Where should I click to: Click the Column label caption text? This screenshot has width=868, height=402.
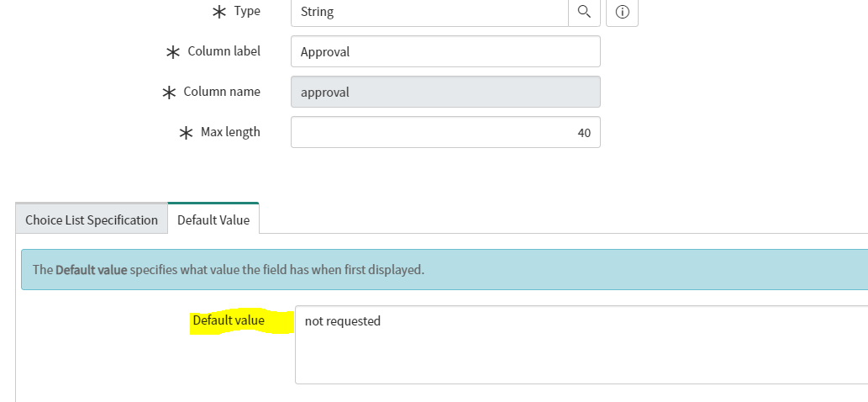tap(224, 51)
